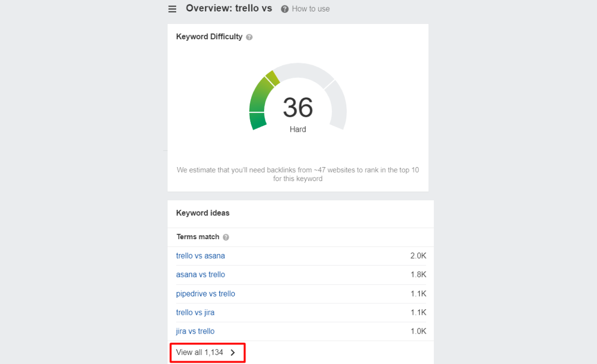Open the pipedrive vs trello keyword
The width and height of the screenshot is (597, 364).
[205, 293]
